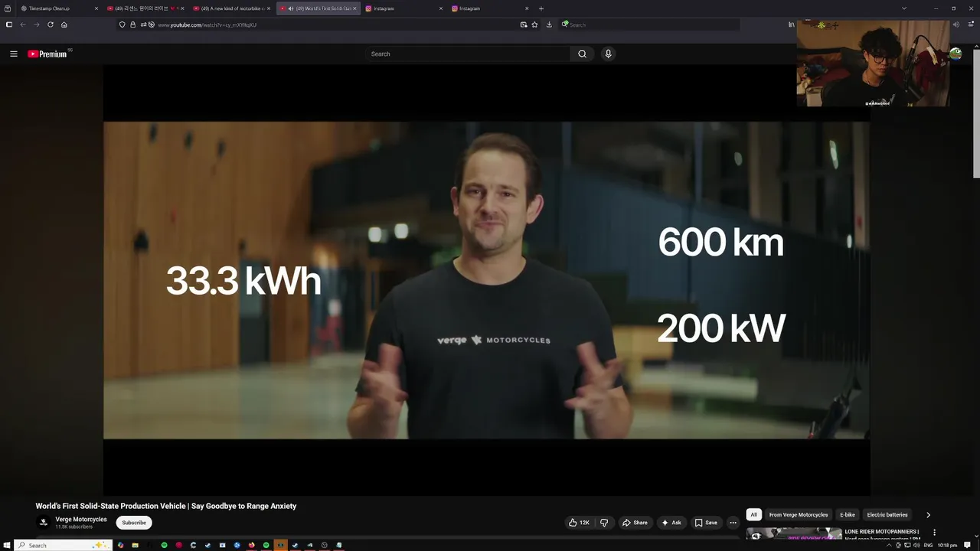The image size is (980, 551).
Task: Click the YouTube search magnifier button
Action: [582, 54]
